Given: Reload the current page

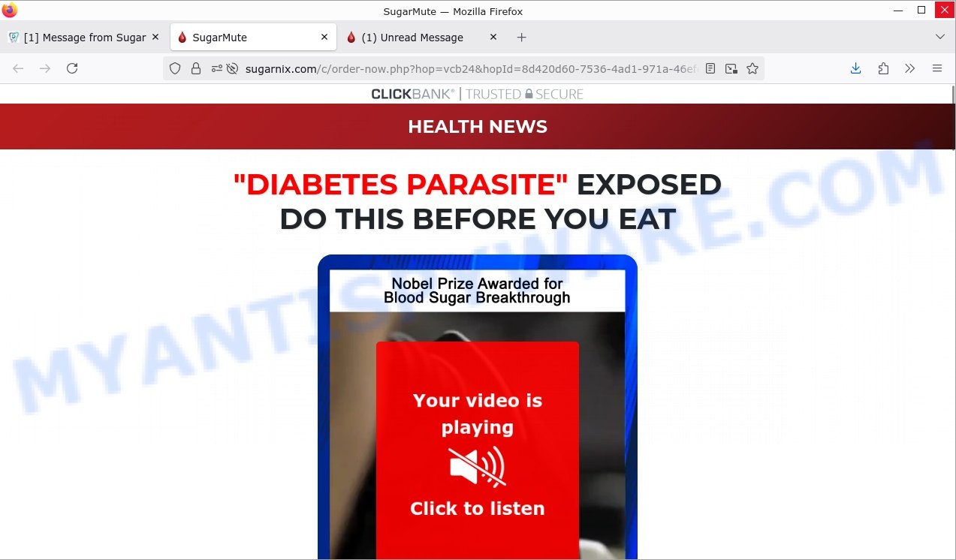Looking at the screenshot, I should (72, 68).
